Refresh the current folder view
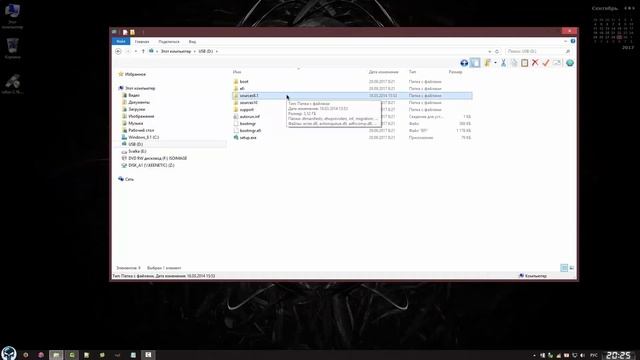The image size is (640, 360). click(x=497, y=51)
